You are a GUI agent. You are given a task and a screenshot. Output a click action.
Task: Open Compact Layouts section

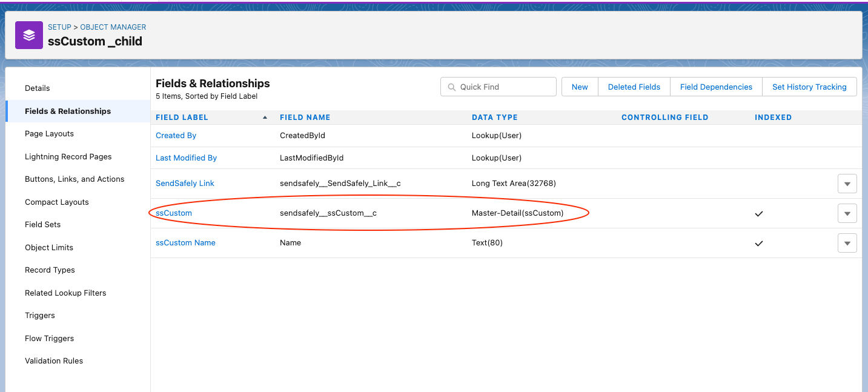57,202
